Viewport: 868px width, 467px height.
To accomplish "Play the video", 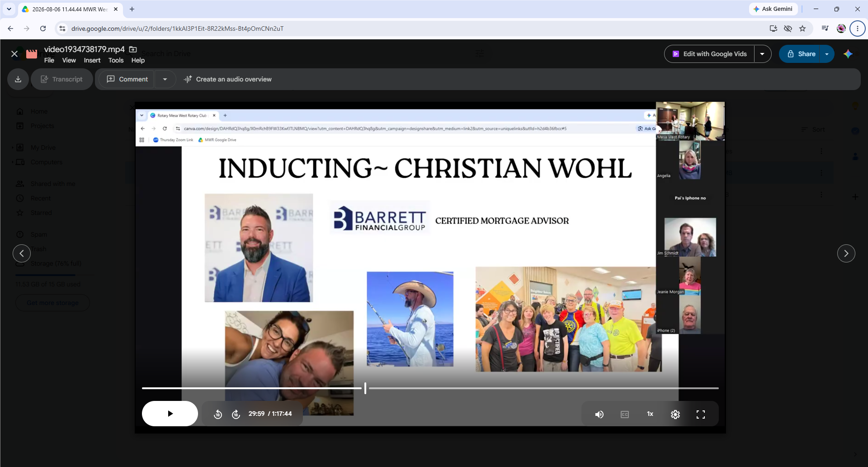I will coord(170,414).
